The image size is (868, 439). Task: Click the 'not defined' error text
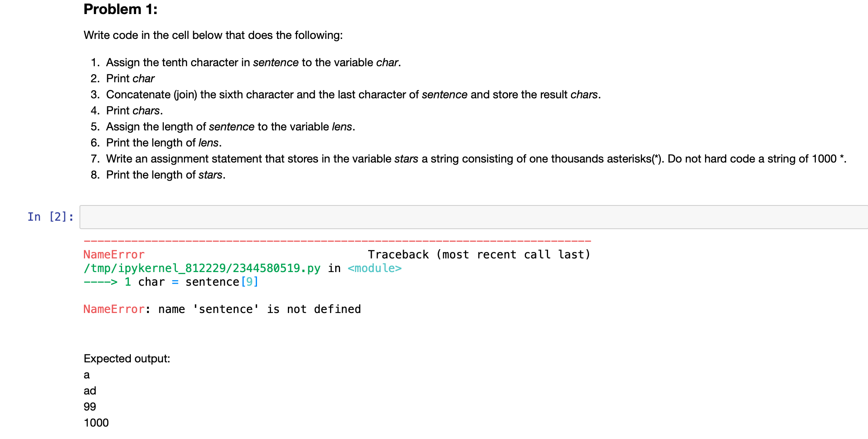click(x=323, y=309)
